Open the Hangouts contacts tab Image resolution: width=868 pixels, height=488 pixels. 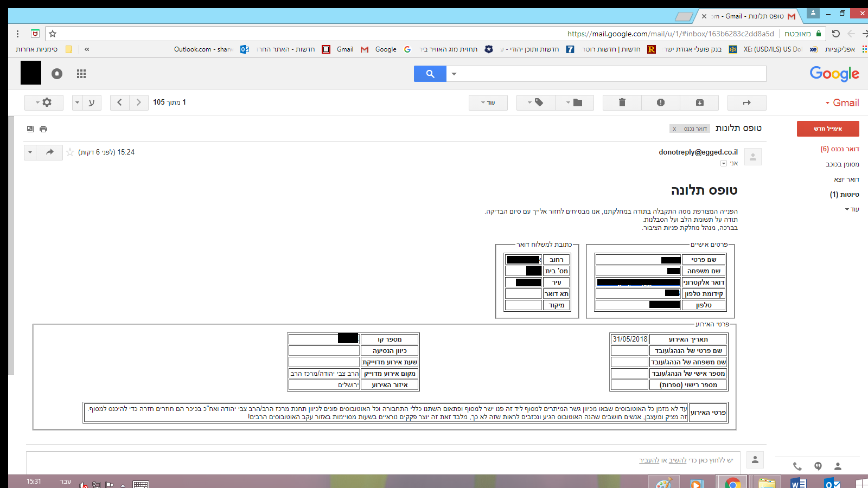[x=838, y=466]
